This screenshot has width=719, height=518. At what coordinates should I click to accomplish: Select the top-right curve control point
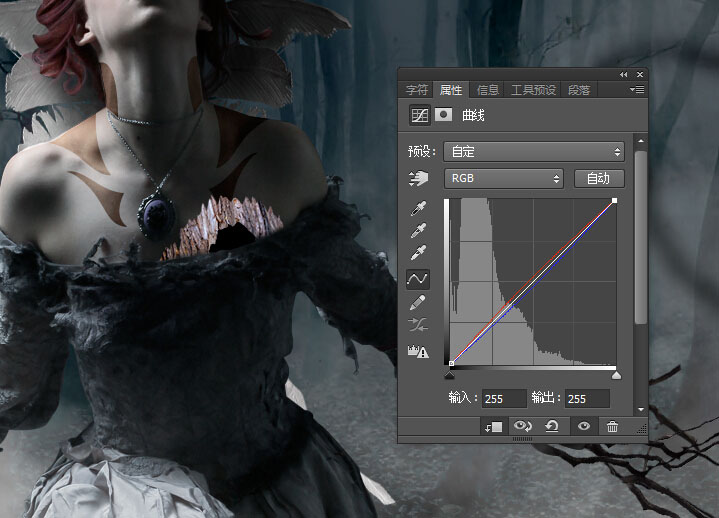point(614,201)
